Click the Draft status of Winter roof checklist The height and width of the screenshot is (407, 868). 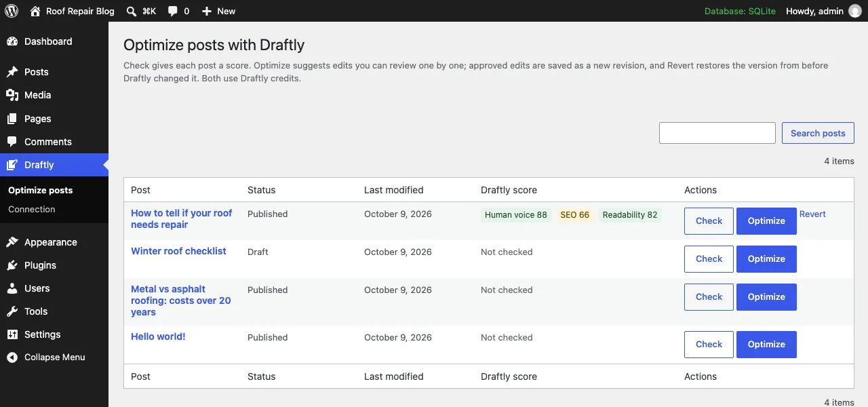tap(258, 252)
